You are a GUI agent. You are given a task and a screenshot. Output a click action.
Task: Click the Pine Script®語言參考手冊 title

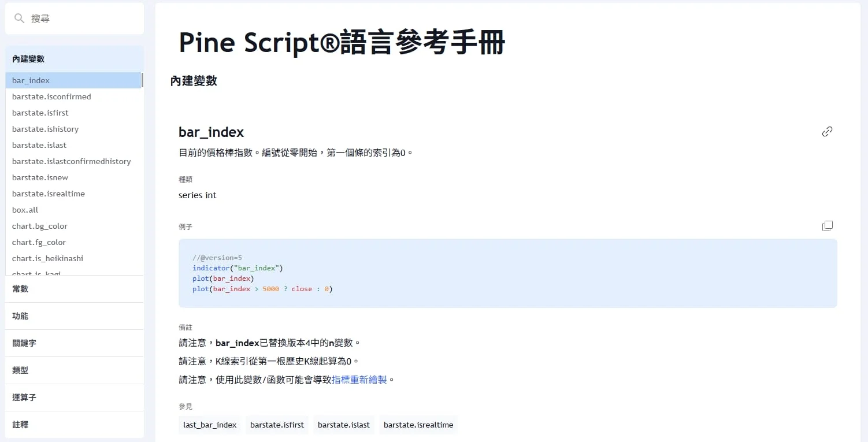point(342,42)
